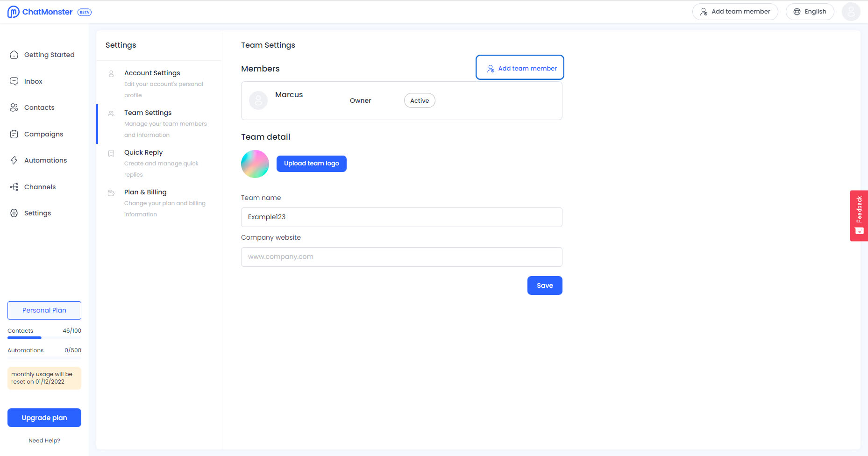Click the Account Settings person icon
Viewport: 868px width, 456px height.
coord(111,74)
